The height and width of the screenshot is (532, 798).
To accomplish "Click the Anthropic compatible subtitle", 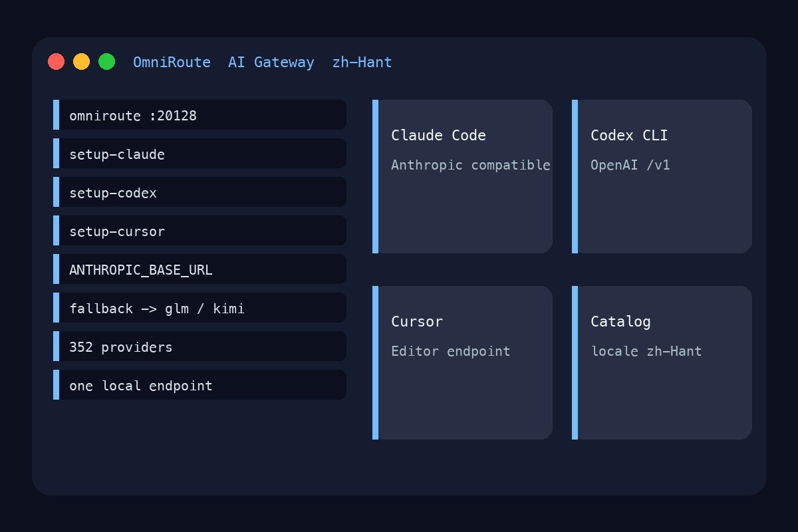I will (471, 165).
